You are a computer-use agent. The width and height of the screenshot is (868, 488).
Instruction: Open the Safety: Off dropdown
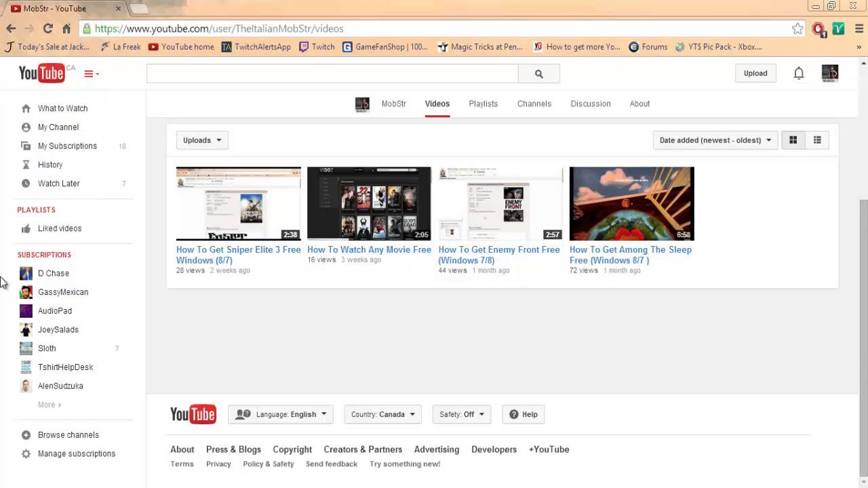(x=461, y=414)
